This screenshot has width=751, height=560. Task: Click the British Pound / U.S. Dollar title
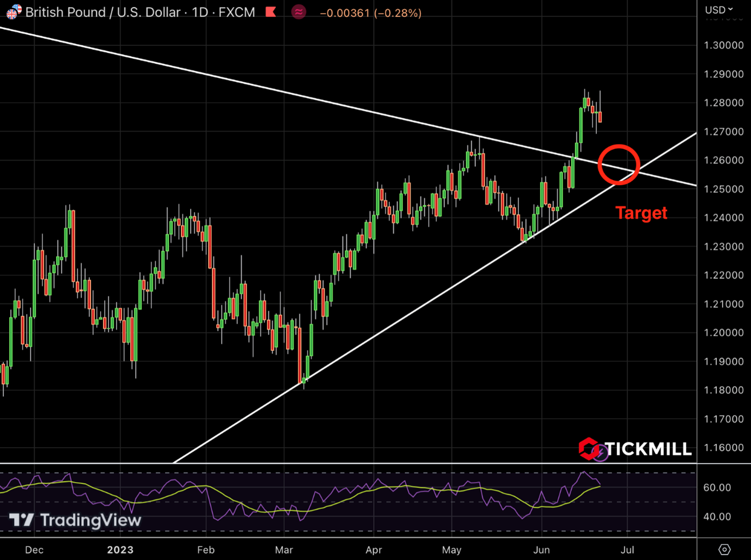(103, 12)
